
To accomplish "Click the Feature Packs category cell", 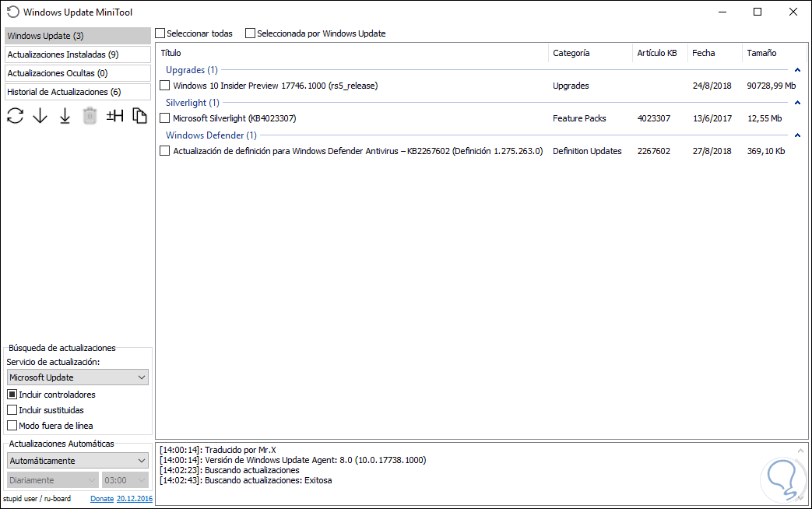I will (579, 118).
